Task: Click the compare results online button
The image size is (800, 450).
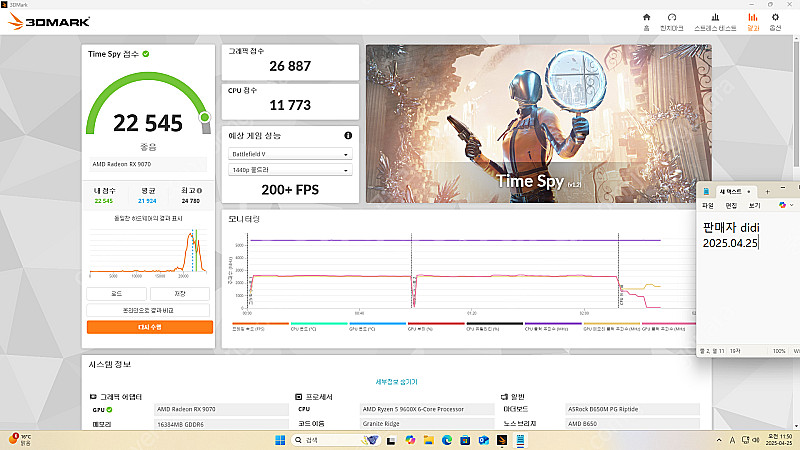Action: click(148, 310)
